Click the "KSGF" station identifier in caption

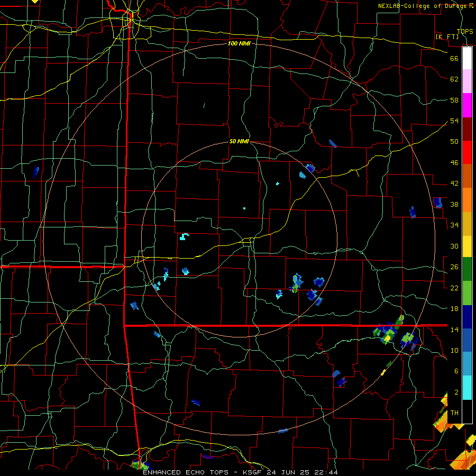click(x=253, y=472)
